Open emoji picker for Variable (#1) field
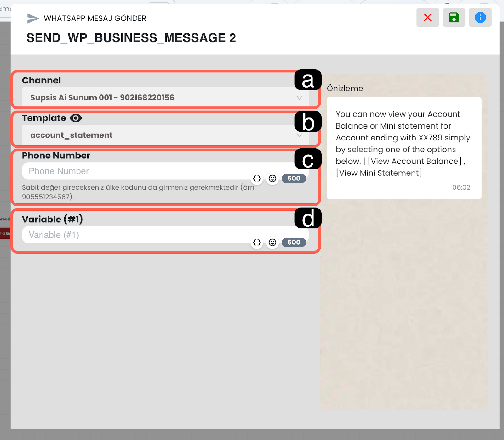504x440 pixels. [x=272, y=243]
